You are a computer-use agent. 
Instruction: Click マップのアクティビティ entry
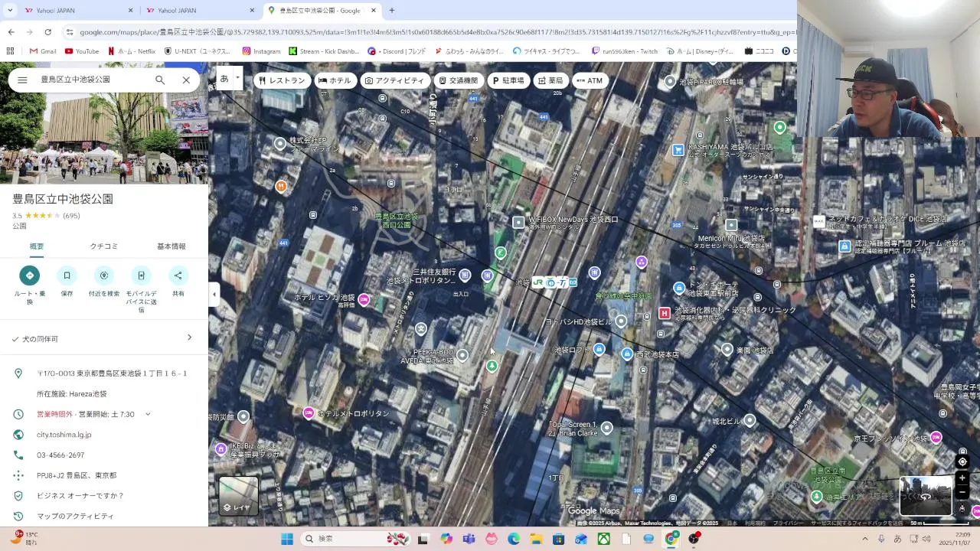coord(75,516)
